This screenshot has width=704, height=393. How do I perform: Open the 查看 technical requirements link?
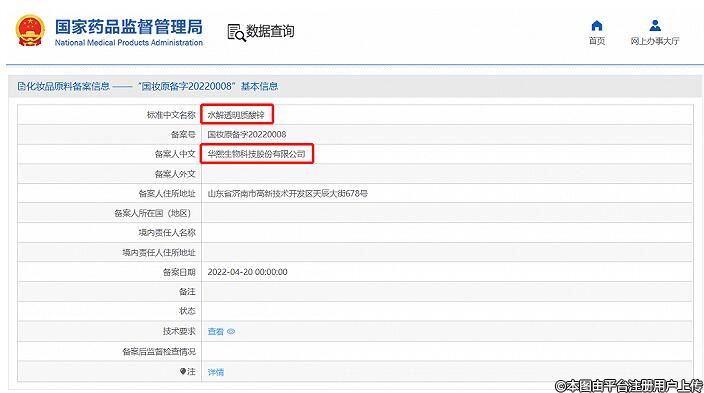pyautogui.click(x=216, y=331)
